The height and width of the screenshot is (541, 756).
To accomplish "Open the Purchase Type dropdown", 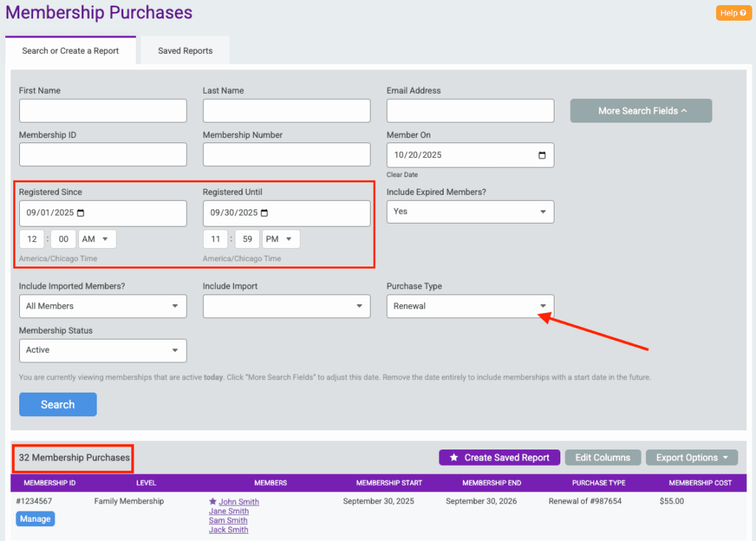I will (470, 306).
